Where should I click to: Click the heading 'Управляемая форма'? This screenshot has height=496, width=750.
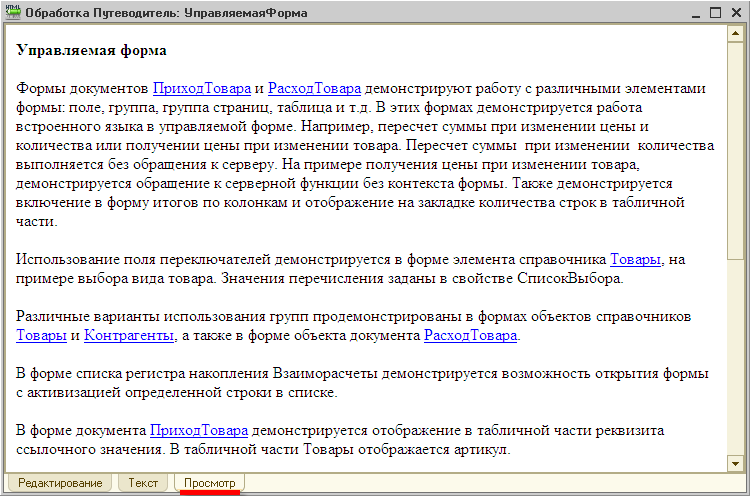(x=91, y=50)
